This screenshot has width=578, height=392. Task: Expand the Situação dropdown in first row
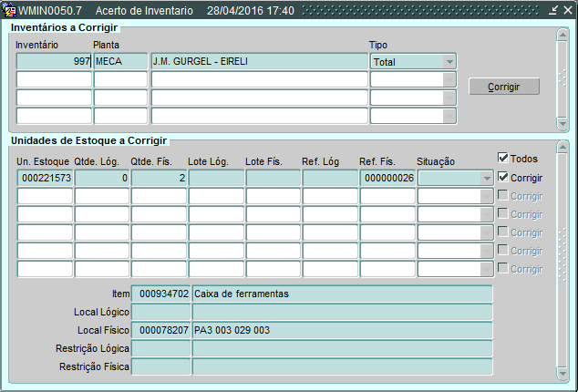(x=487, y=178)
